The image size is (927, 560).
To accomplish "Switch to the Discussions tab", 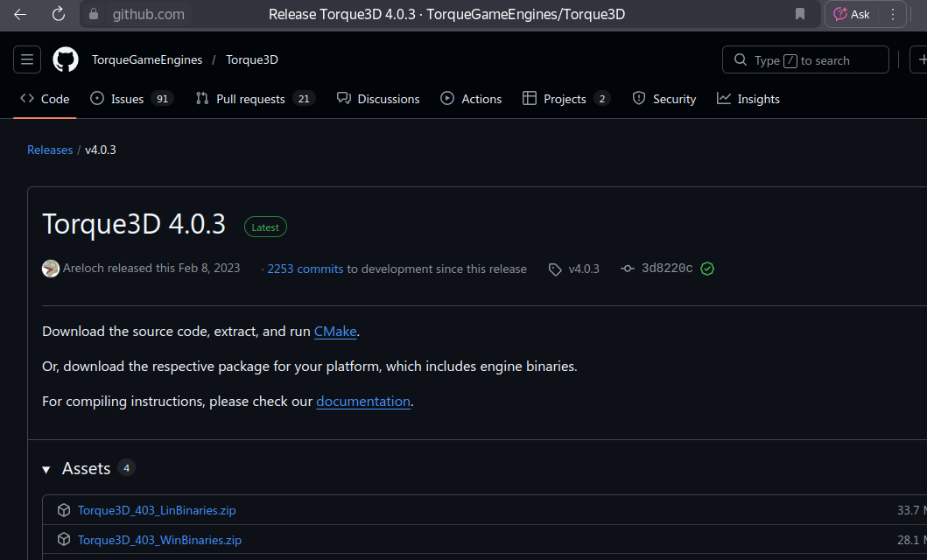I will (378, 99).
